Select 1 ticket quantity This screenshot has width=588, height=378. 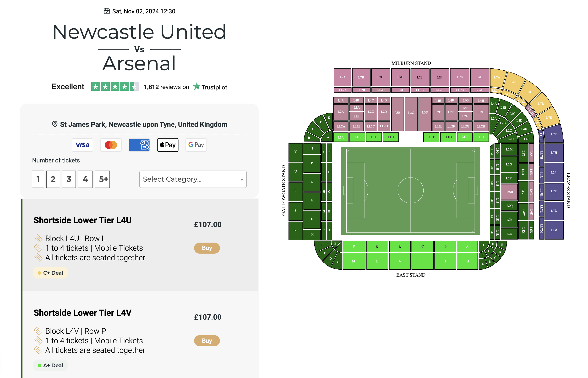point(38,179)
